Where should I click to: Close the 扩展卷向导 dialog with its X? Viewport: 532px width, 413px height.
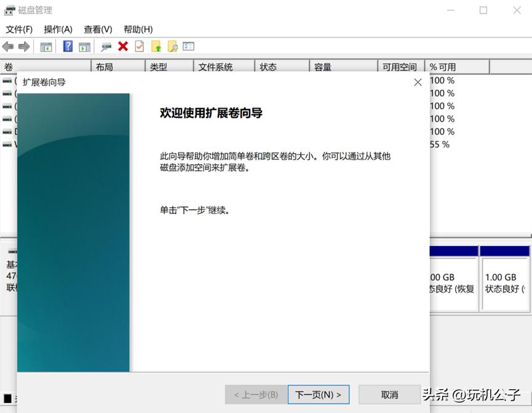[418, 82]
